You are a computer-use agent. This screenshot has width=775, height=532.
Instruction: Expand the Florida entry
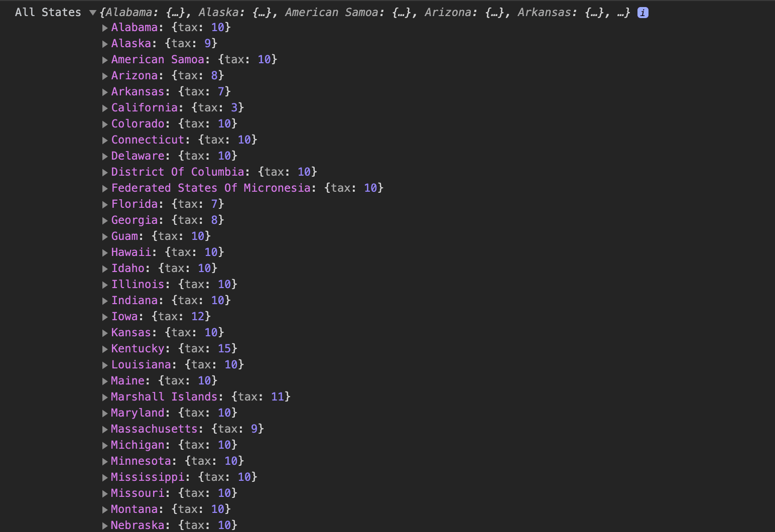click(105, 205)
